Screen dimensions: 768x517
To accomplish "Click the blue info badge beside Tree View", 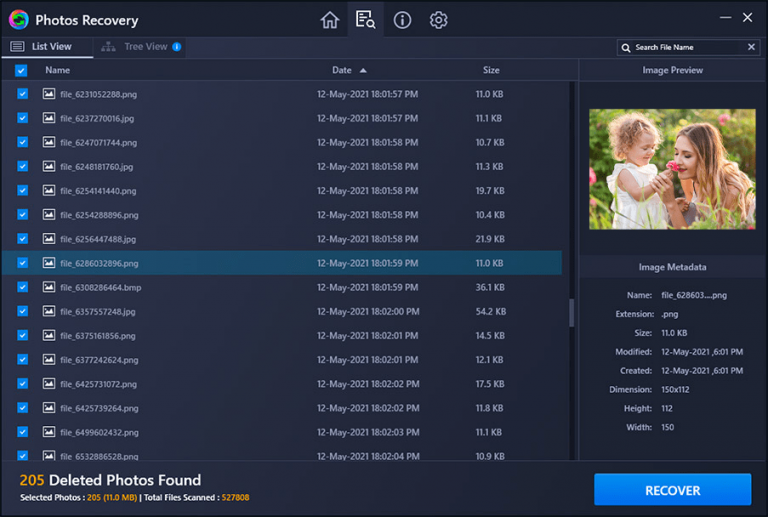I will (177, 47).
